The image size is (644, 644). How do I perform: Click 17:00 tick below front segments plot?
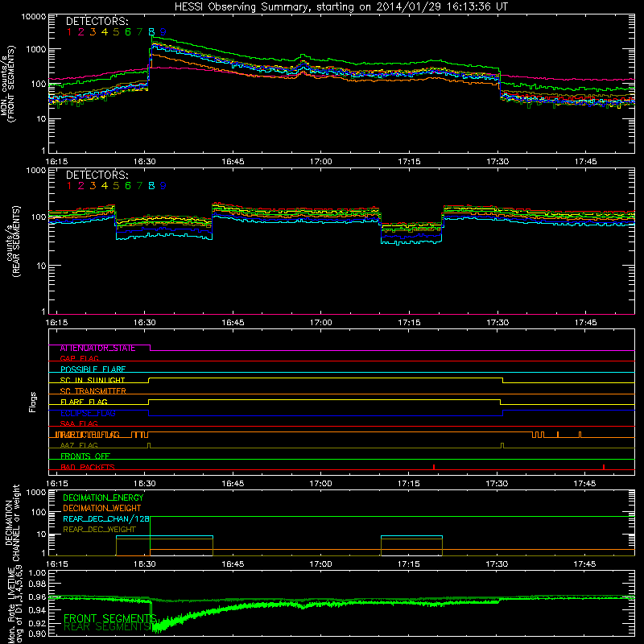point(320,162)
